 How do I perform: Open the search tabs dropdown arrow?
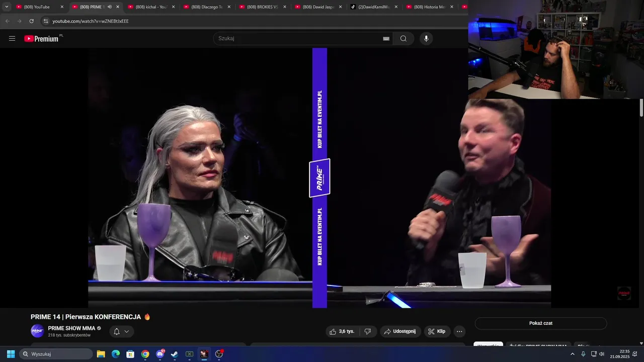point(7,7)
